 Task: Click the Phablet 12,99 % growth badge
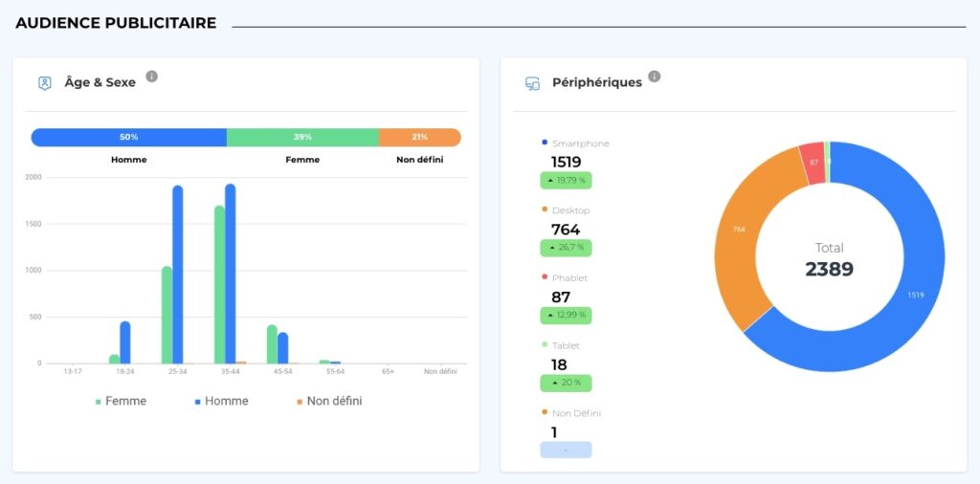tap(566, 316)
